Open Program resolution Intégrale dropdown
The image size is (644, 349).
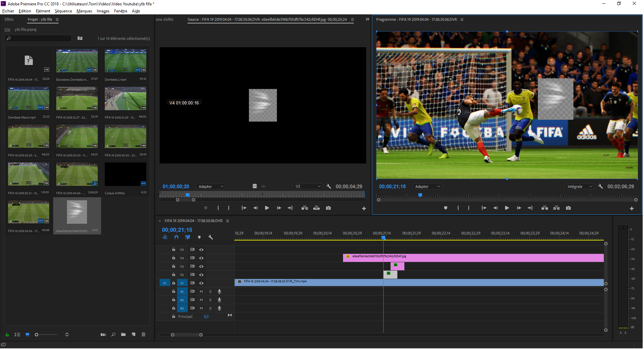tap(580, 187)
